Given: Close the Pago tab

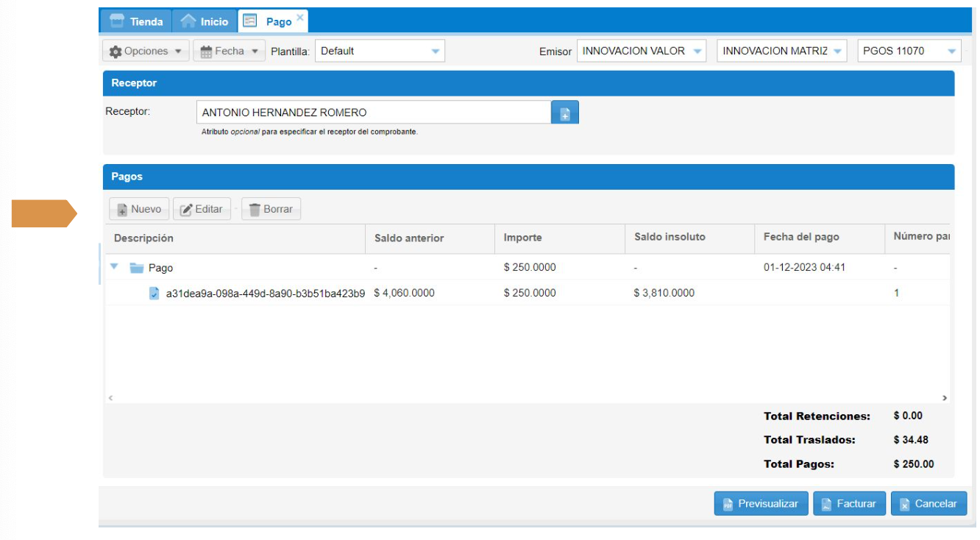Looking at the screenshot, I should [300, 16].
